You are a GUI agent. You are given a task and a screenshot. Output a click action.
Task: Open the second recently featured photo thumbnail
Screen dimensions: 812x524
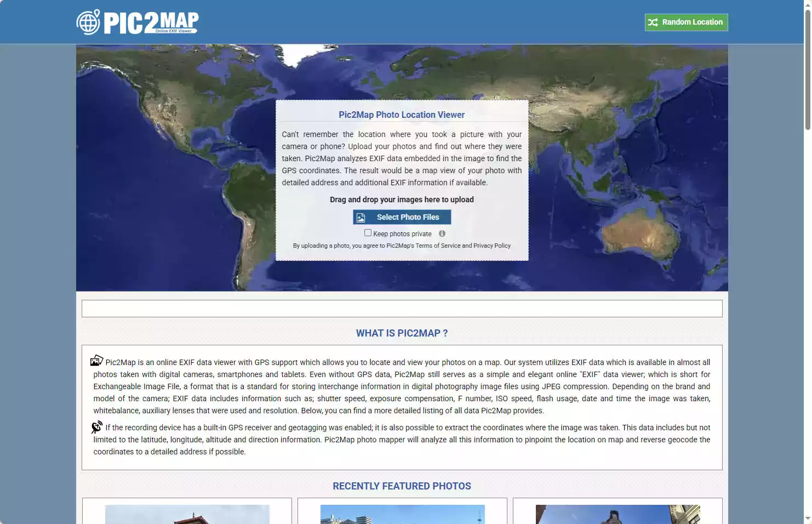click(402, 514)
